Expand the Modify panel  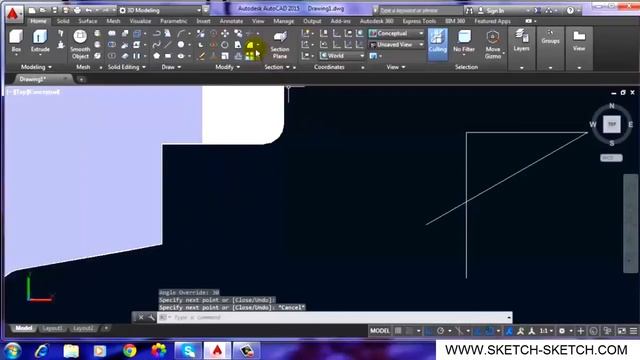(x=227, y=67)
